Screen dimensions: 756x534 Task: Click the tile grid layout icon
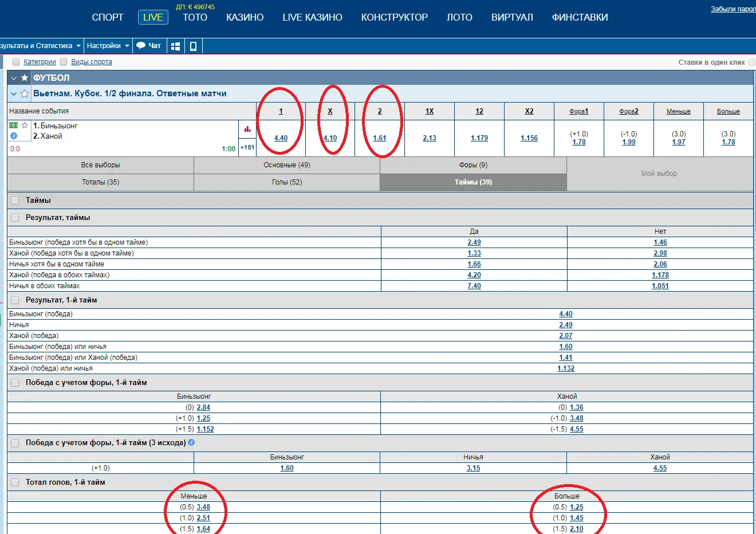(176, 46)
